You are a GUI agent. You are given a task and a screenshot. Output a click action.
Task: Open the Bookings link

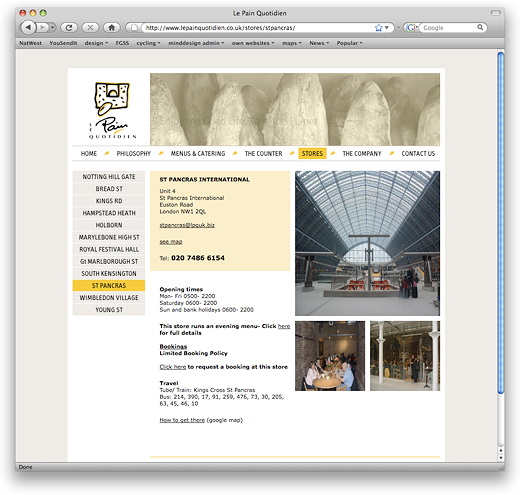click(173, 346)
